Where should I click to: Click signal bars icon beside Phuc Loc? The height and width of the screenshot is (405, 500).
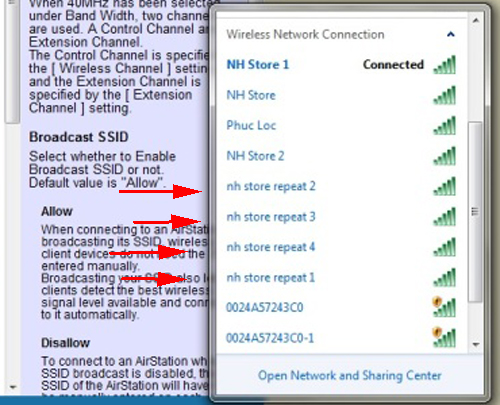click(x=445, y=126)
